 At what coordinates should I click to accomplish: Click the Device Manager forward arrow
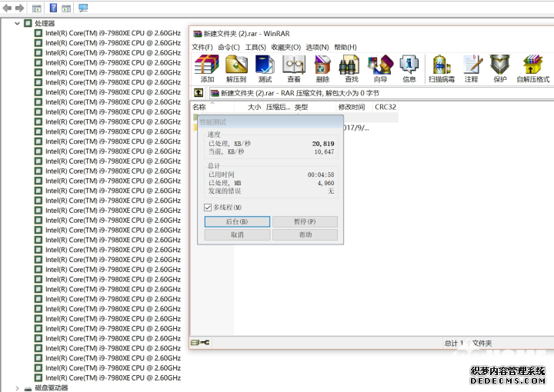(x=20, y=8)
